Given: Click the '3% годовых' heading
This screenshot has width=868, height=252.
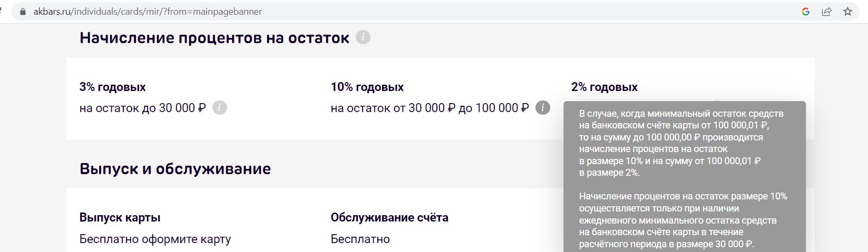Looking at the screenshot, I should pyautogui.click(x=113, y=87).
